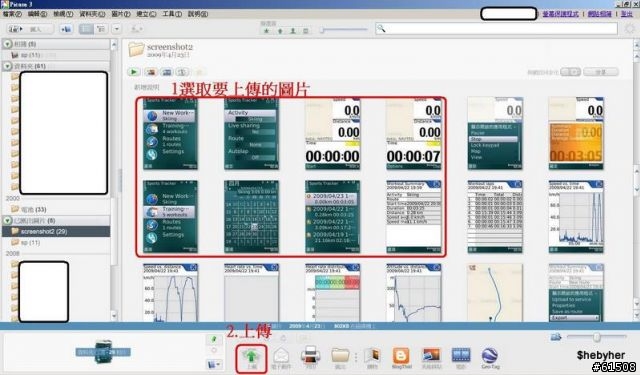Click the settings gear icon right of the search box
640x375 pixels.
630,29
